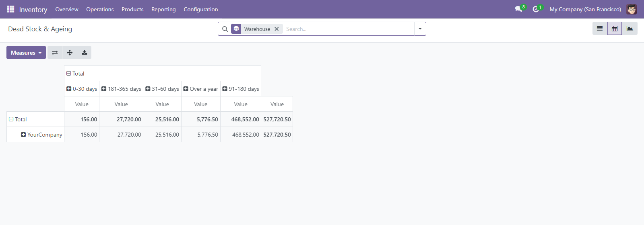
Task: Click the Dead Stock & Ageing title
Action: point(40,29)
